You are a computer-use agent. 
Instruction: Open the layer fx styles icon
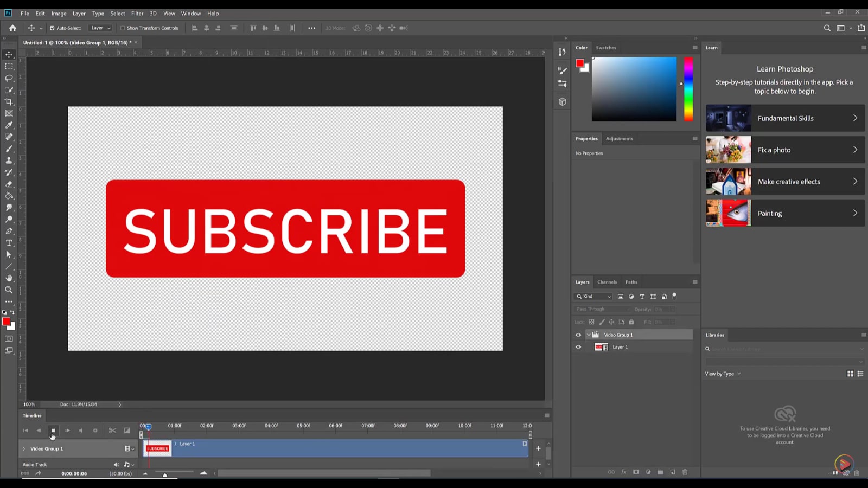tap(624, 472)
